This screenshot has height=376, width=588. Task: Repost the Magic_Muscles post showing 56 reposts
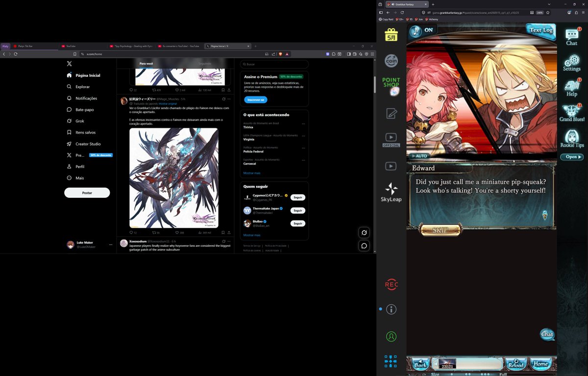pyautogui.click(x=156, y=233)
